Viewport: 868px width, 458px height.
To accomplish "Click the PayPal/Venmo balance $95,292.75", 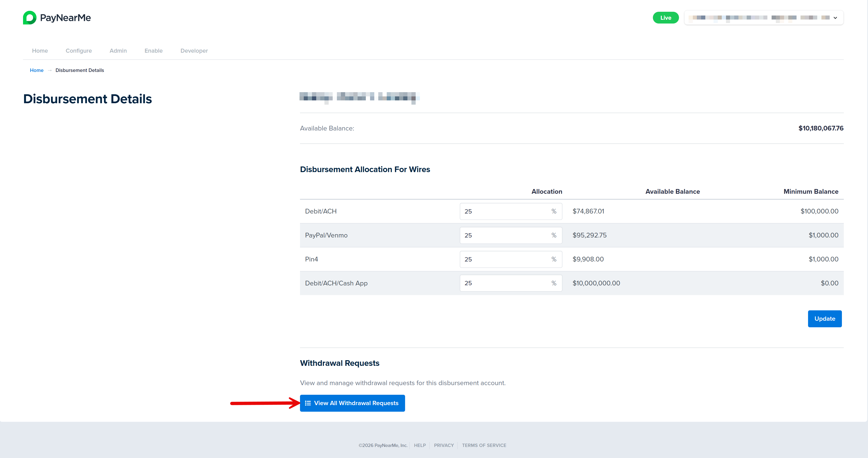I will point(589,235).
